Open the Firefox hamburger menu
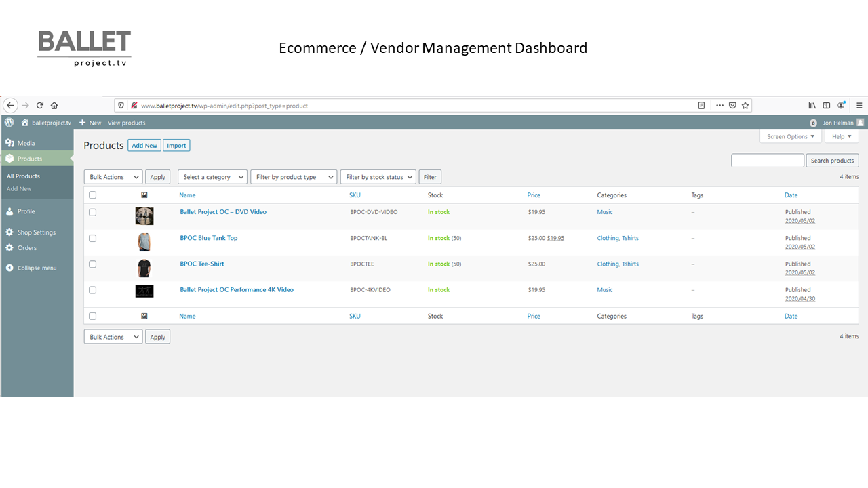Viewport: 868px width, 488px height. 859,106
